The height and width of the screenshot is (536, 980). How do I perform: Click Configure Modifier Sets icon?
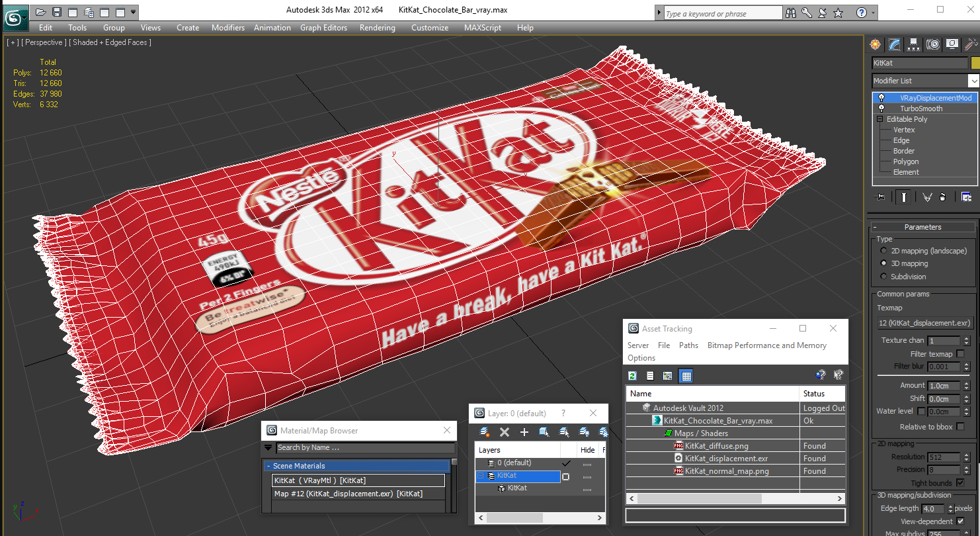click(966, 197)
